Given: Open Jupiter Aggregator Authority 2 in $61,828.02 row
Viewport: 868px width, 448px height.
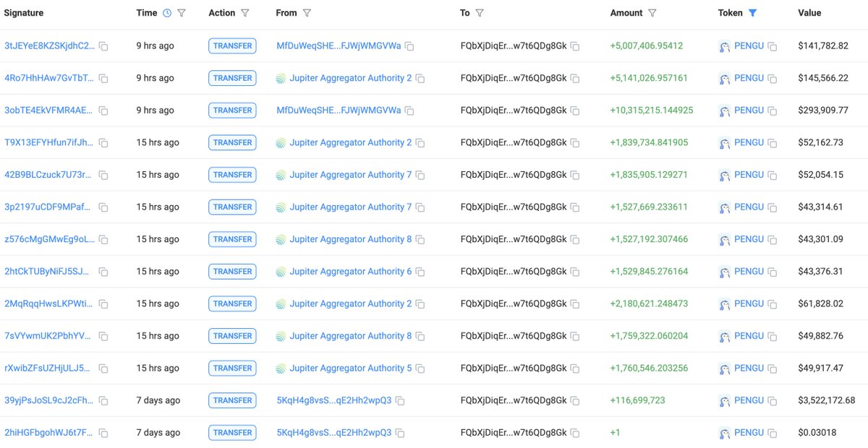Looking at the screenshot, I should tap(350, 303).
